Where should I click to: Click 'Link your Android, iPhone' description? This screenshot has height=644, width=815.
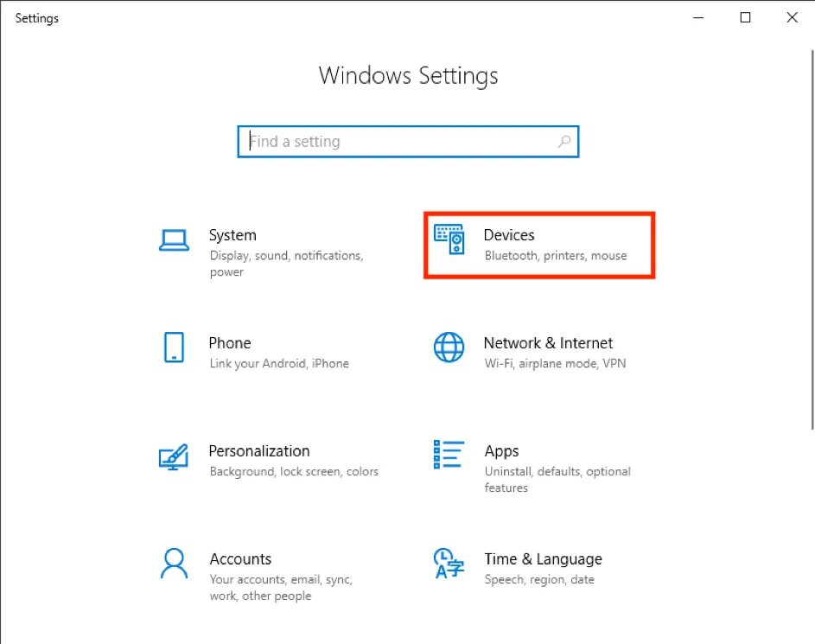click(279, 363)
